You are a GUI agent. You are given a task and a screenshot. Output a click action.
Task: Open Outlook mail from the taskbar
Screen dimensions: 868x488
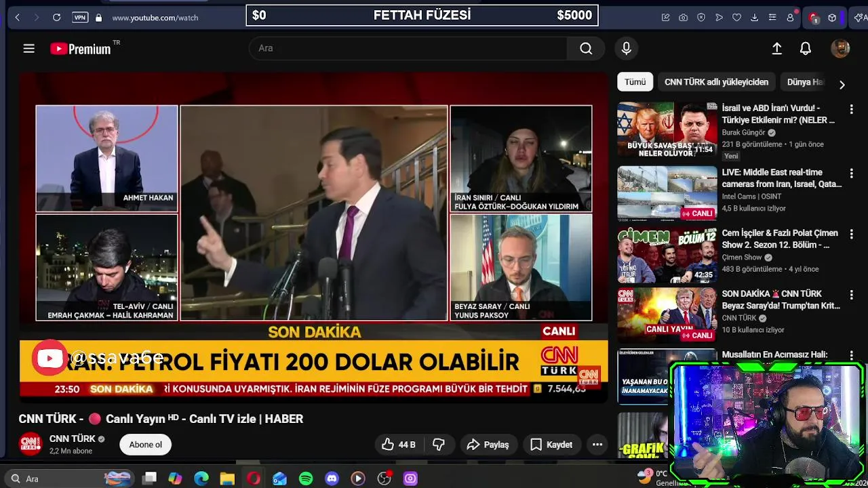pos(279,479)
